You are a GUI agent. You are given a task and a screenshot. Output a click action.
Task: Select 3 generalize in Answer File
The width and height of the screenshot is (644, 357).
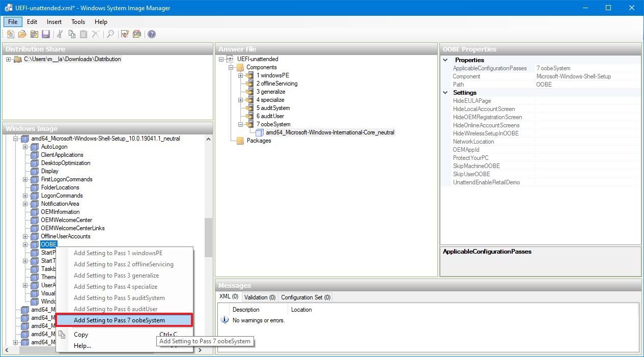point(271,92)
